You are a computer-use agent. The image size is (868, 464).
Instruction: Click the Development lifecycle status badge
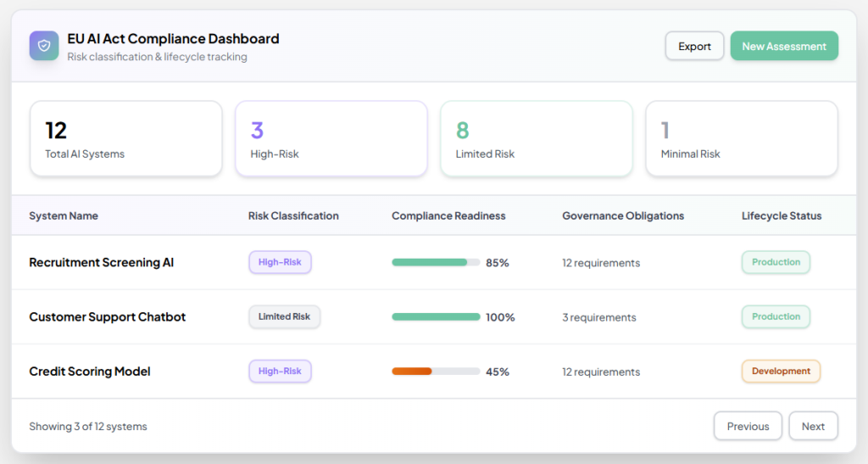pyautogui.click(x=781, y=372)
